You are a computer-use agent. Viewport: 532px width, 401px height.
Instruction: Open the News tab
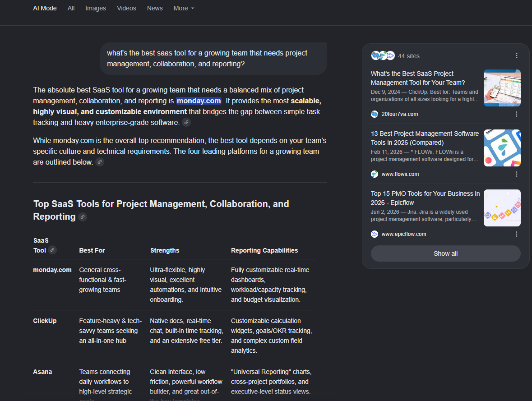[155, 8]
